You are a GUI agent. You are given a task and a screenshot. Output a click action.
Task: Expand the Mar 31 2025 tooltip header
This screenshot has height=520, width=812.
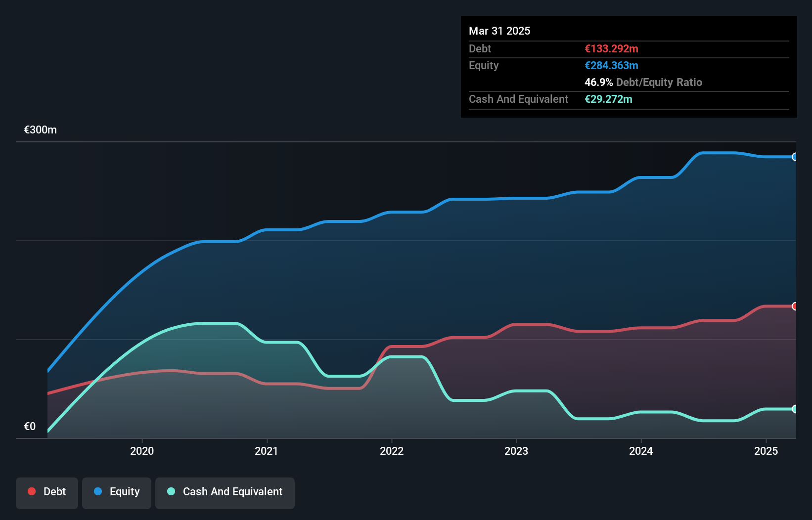[499, 31]
